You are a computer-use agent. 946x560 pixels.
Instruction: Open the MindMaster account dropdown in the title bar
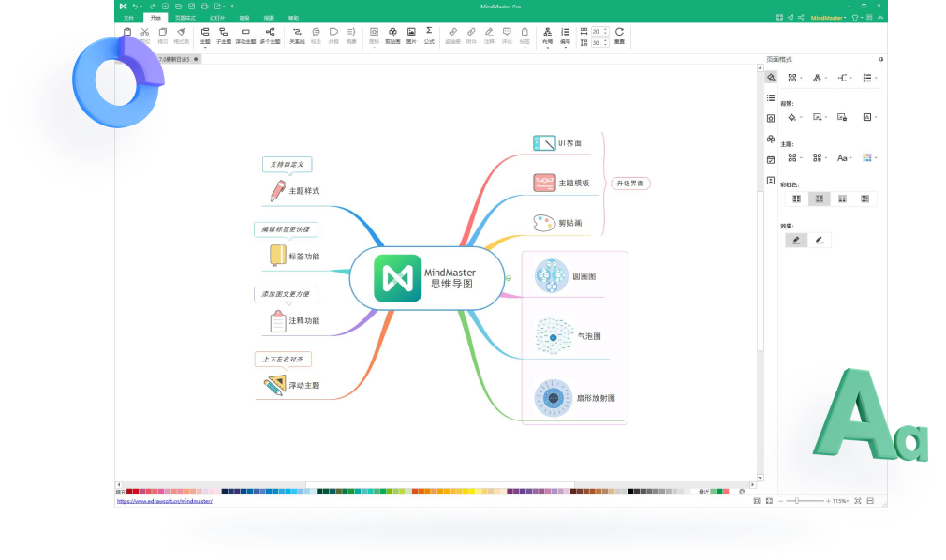pyautogui.click(x=828, y=18)
